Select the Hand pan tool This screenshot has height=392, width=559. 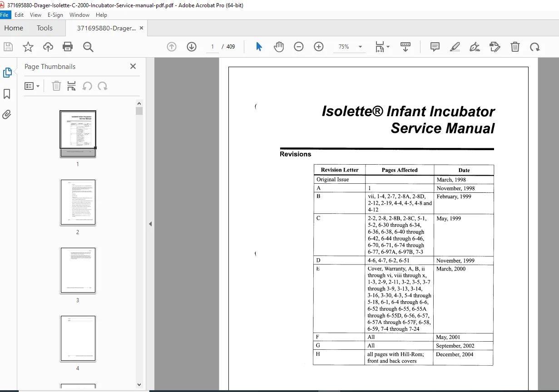279,47
